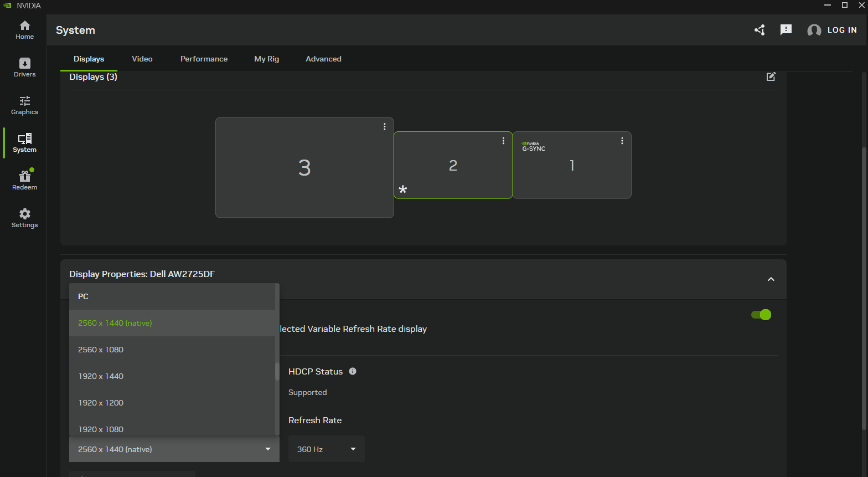Go to Home in the sidebar

point(24,30)
